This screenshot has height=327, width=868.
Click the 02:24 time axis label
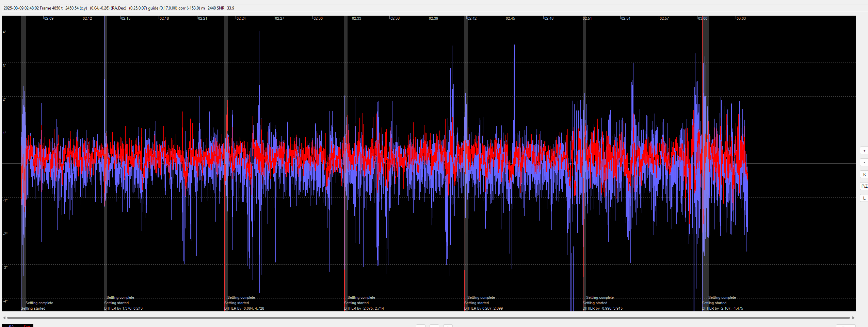[241, 18]
